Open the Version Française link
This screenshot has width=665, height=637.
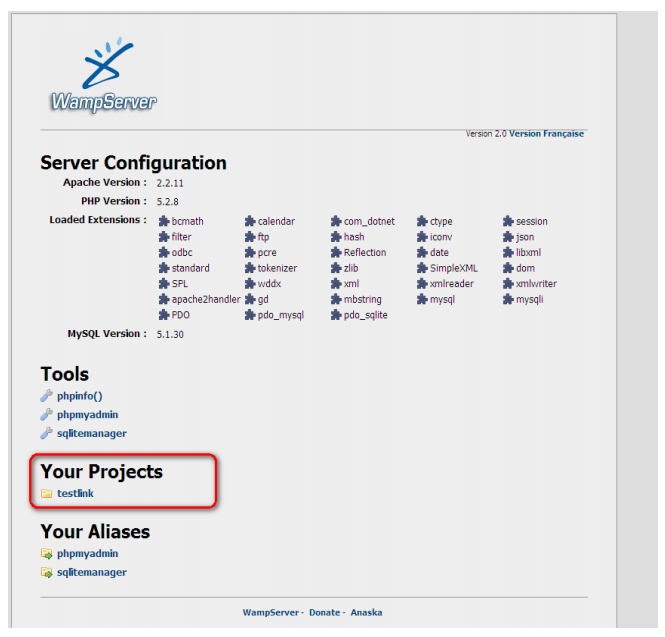(546, 134)
